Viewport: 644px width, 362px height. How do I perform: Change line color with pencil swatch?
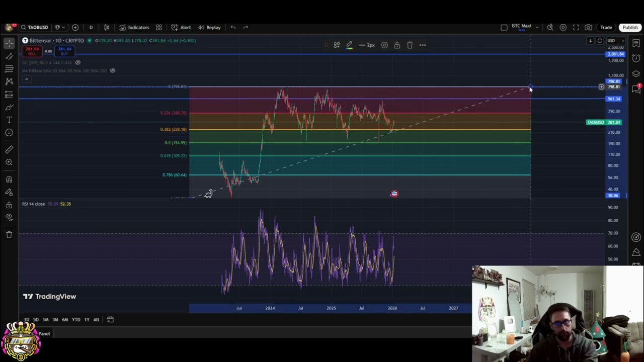click(349, 45)
